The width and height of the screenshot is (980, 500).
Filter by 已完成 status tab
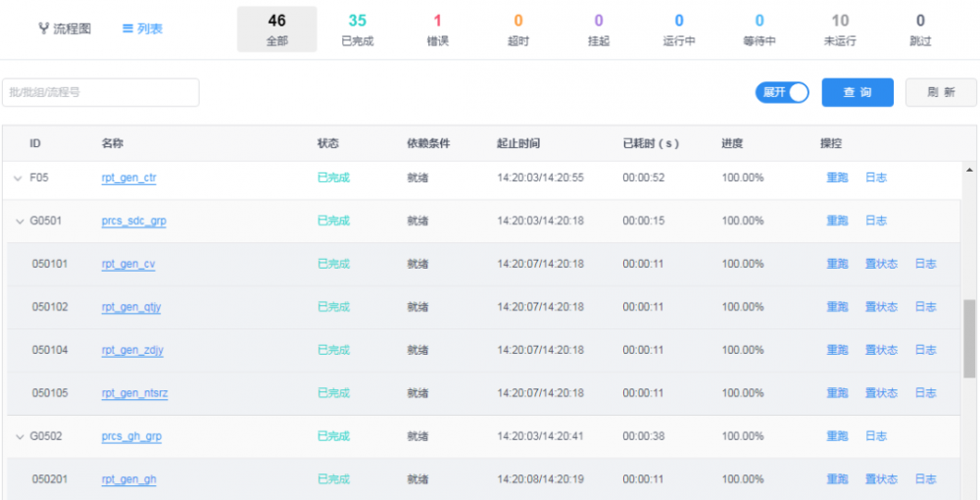pos(357,29)
